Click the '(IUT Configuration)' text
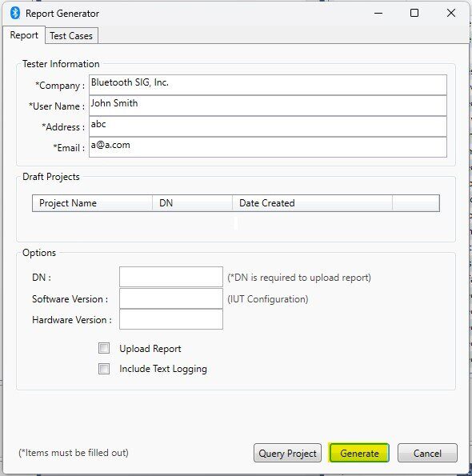 coord(268,299)
